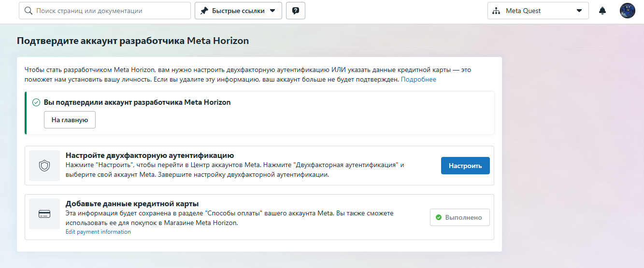This screenshot has width=644, height=268.
Task: Expand the Meta Quest selector arrow
Action: click(x=579, y=11)
